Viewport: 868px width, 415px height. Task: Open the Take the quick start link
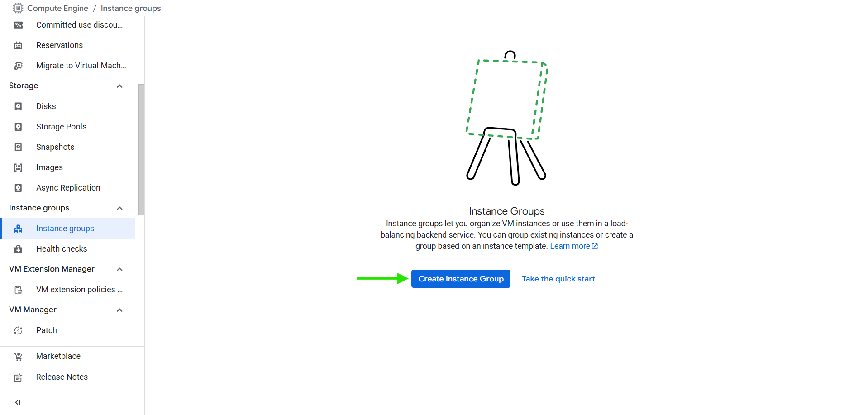tap(558, 279)
